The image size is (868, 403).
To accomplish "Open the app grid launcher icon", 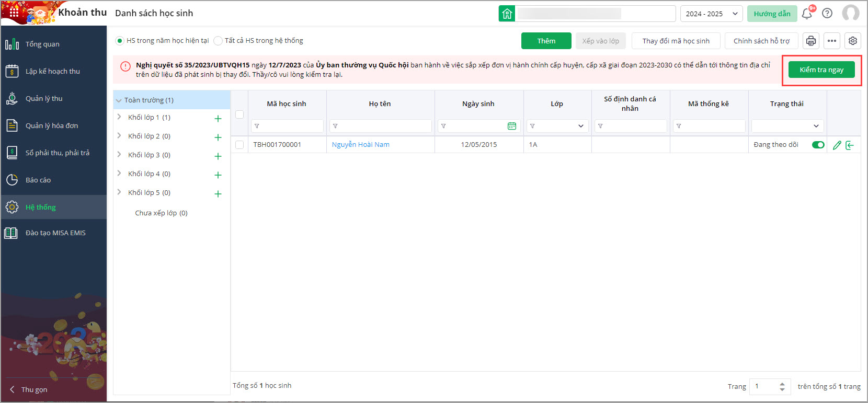I will click(x=14, y=12).
